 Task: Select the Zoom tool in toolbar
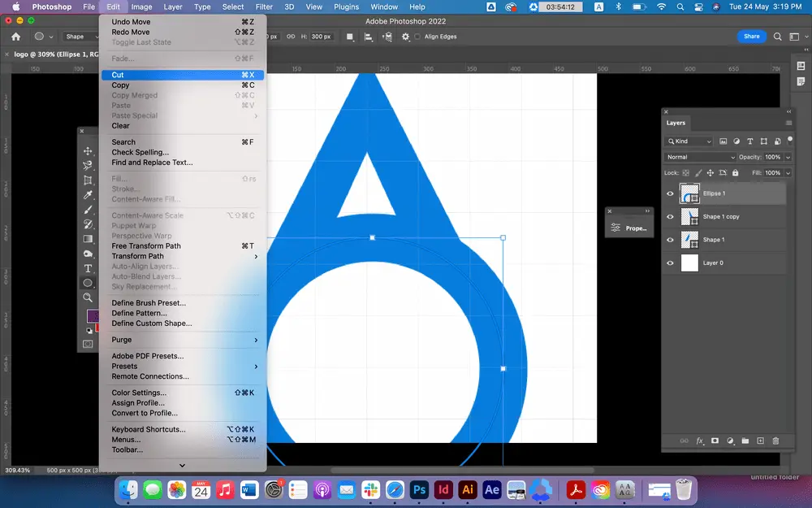[x=89, y=297]
